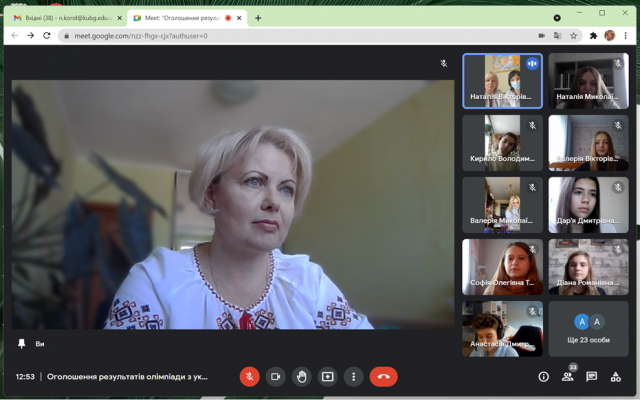Select Дар'я Дмитрівна video thumbnail
Viewport: 640px width, 400px height.
(x=588, y=205)
